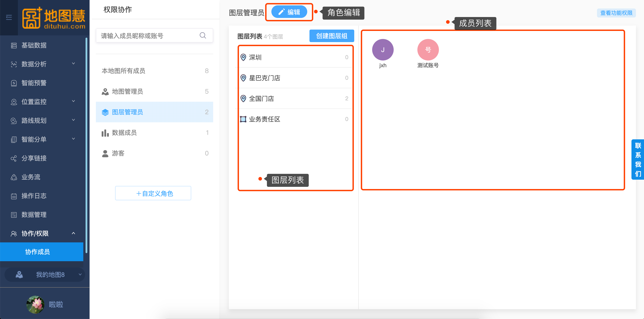This screenshot has height=319, width=644.
Task: Click the 操作日志 log icon
Action: tap(14, 196)
